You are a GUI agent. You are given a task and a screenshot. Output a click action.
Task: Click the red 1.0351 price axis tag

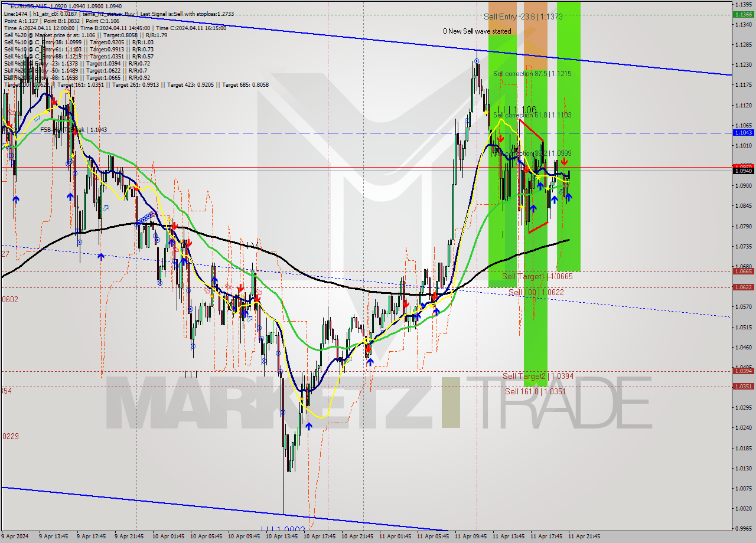743,386
